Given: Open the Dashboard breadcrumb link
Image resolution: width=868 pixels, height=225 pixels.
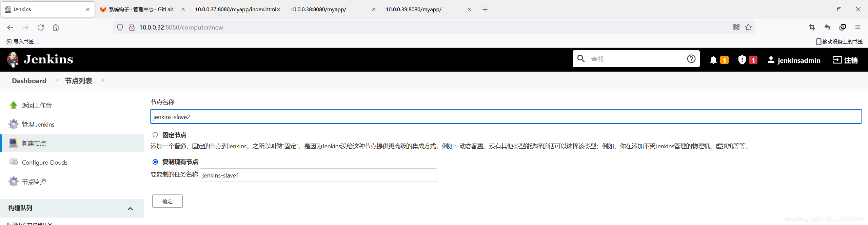Looking at the screenshot, I should (29, 81).
